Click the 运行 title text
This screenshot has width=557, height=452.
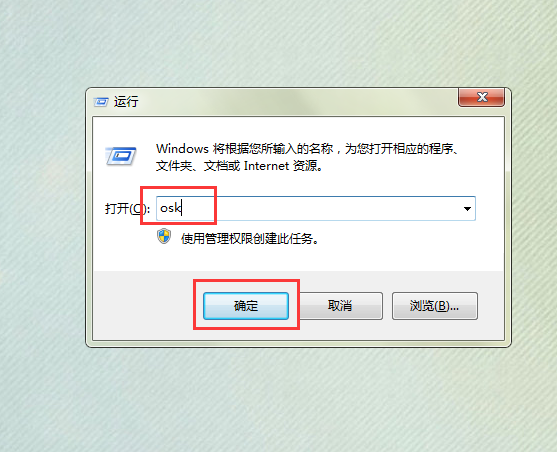126,102
